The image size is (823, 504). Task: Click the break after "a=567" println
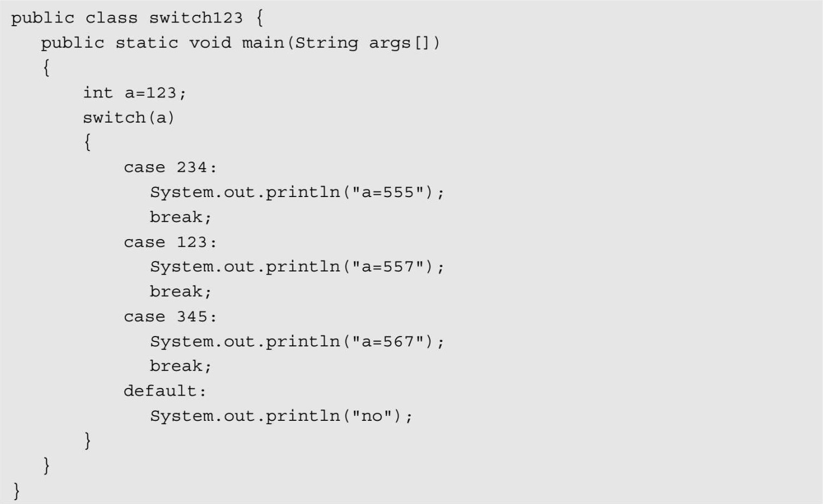pyautogui.click(x=180, y=366)
